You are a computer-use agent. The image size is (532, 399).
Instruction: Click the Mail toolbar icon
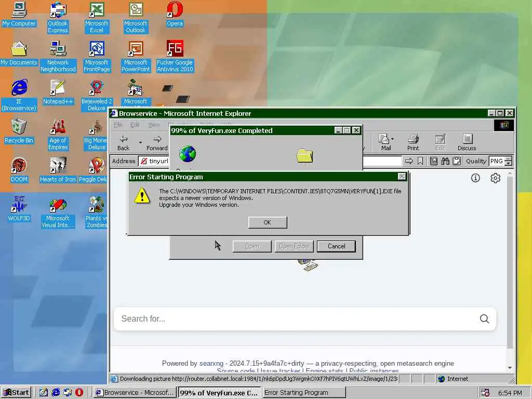pyautogui.click(x=385, y=143)
